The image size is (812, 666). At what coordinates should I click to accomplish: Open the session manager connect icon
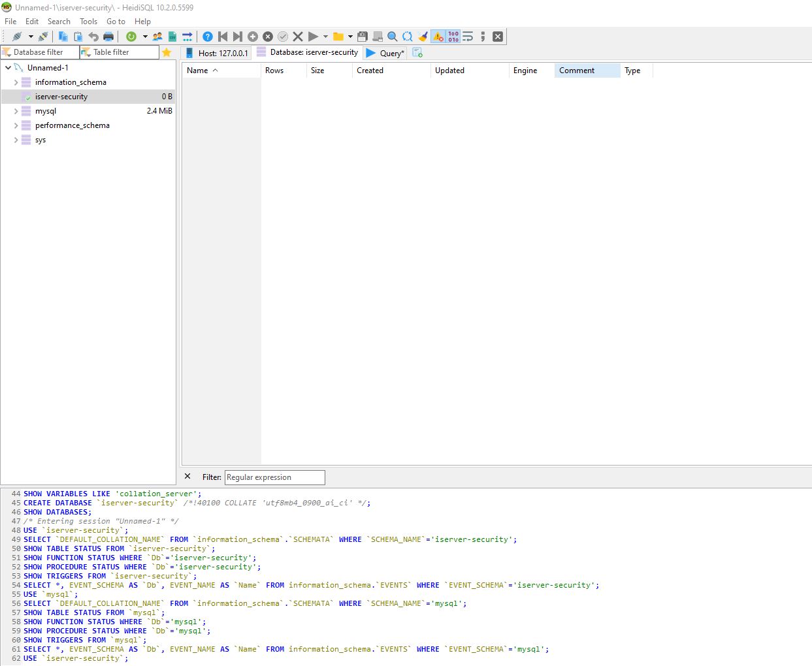point(17,37)
